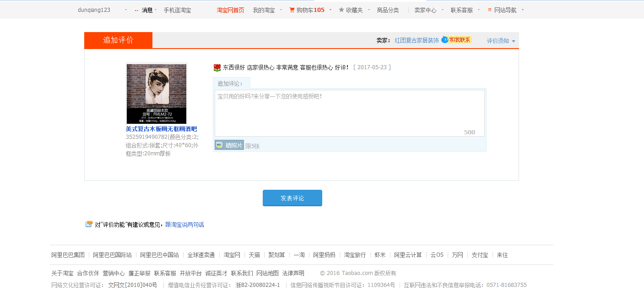Select the 追加评价 tab header
The width and height of the screenshot is (644, 297).
(118, 40)
